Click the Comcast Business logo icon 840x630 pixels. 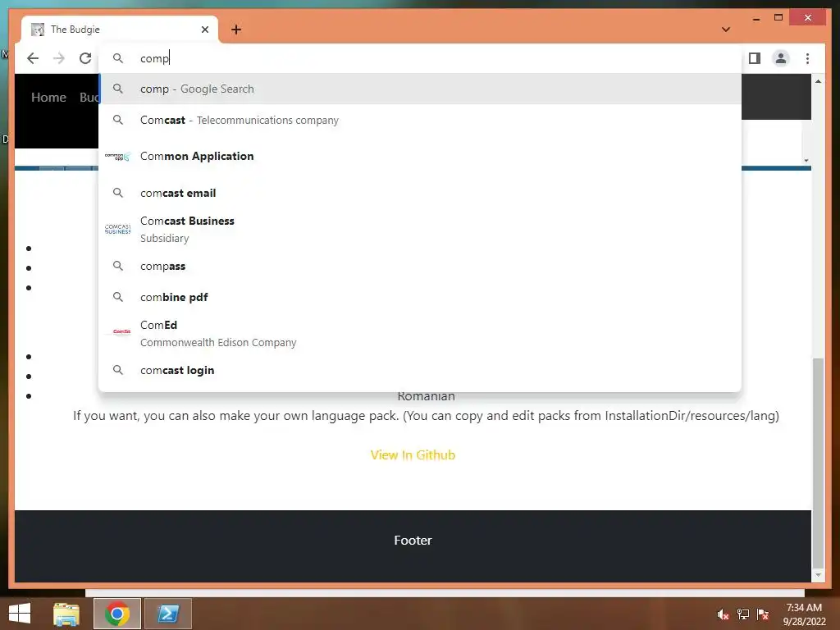(x=118, y=230)
